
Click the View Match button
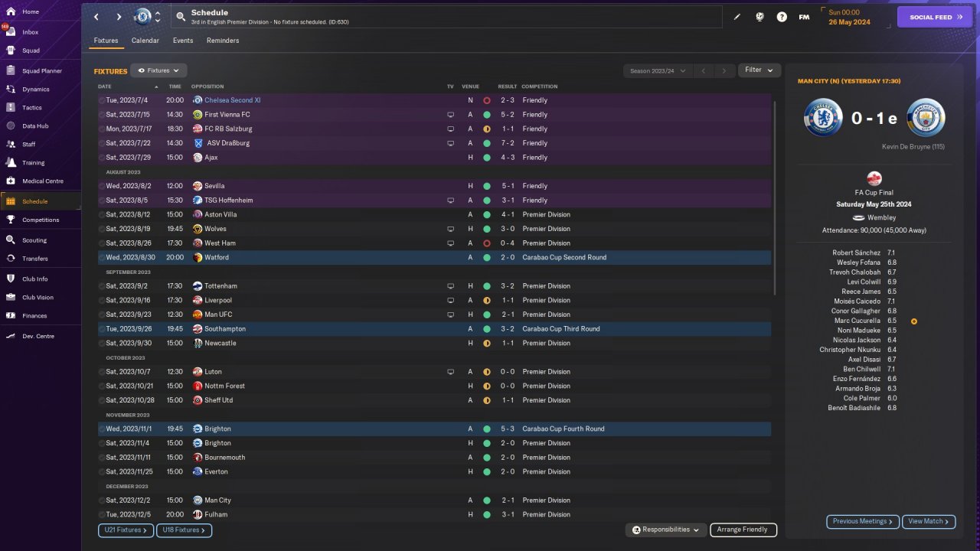pos(928,522)
